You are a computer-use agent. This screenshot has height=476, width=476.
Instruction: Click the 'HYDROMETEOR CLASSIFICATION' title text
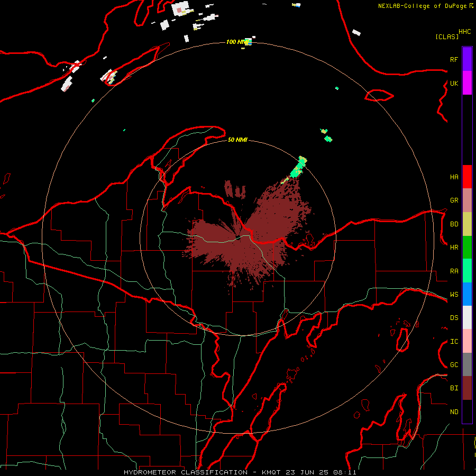coord(186,472)
